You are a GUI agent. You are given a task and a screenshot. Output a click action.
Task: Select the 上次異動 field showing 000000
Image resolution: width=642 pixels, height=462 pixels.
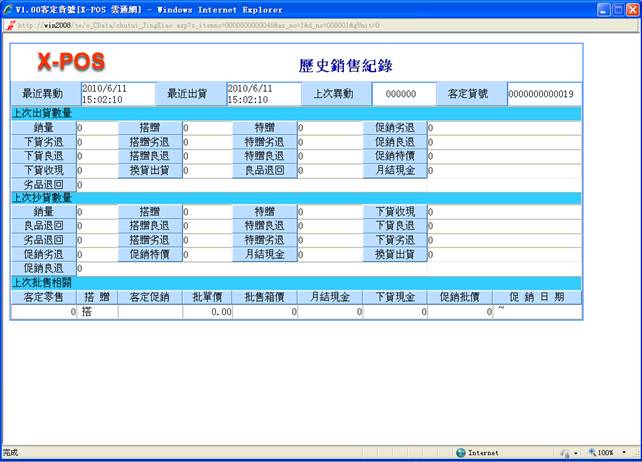point(404,94)
